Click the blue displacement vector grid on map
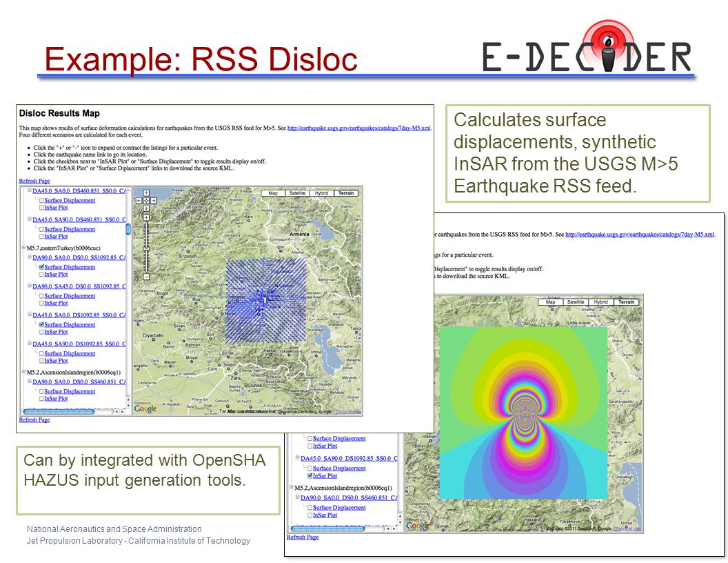Viewport: 728px width, 563px height. click(266, 301)
